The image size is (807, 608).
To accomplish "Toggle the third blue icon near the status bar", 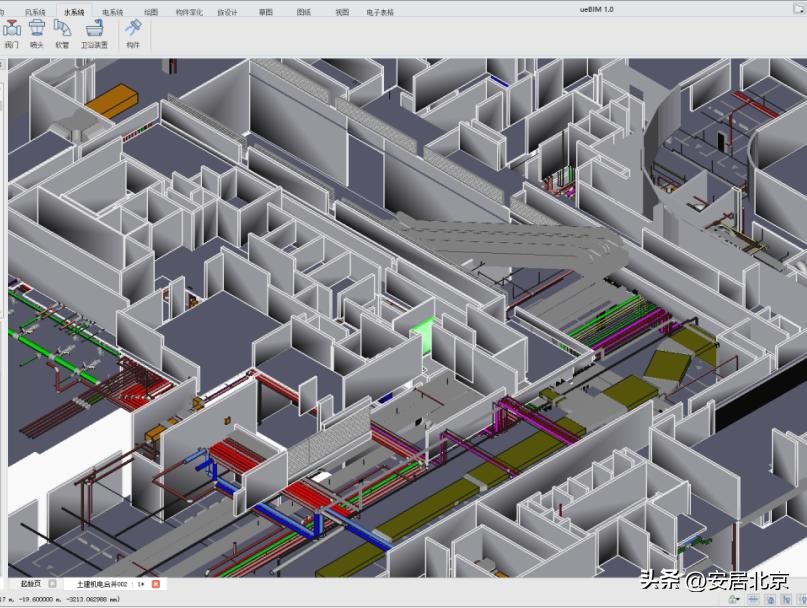I will click(788, 600).
